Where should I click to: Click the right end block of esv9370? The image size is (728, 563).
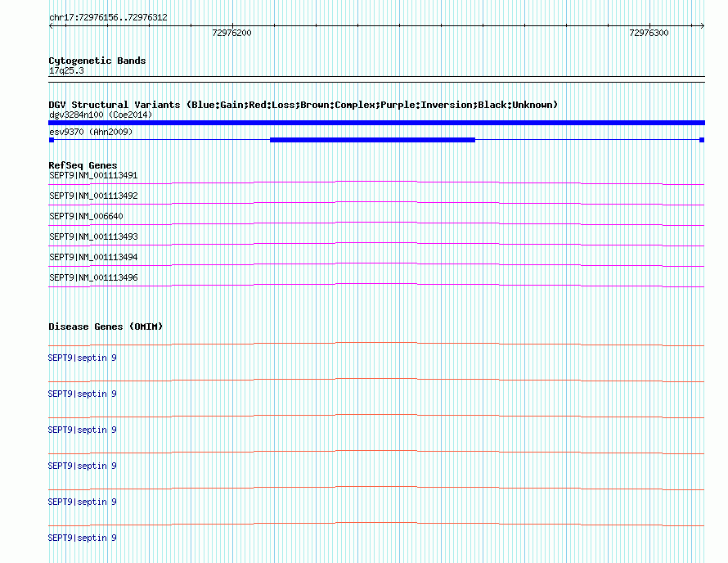702,140
